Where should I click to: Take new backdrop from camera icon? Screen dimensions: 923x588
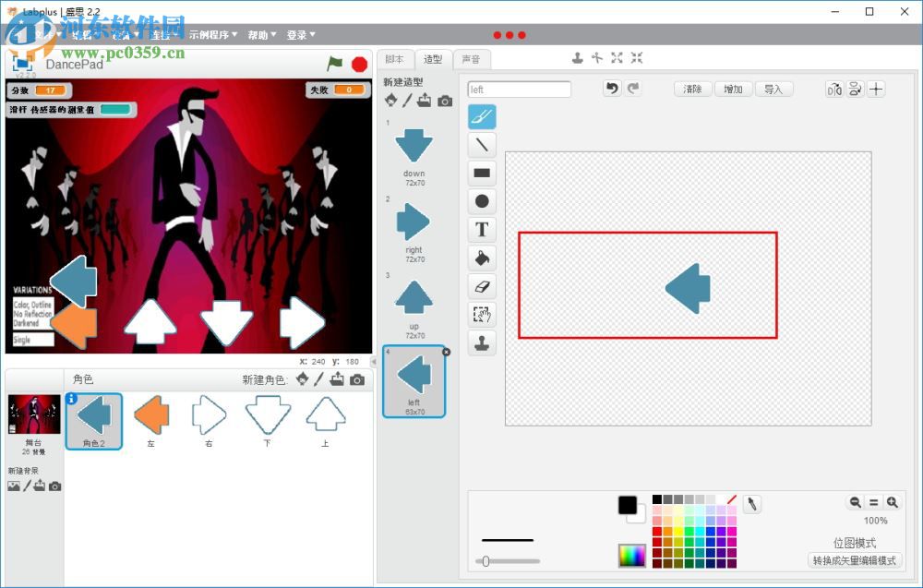pyautogui.click(x=54, y=486)
